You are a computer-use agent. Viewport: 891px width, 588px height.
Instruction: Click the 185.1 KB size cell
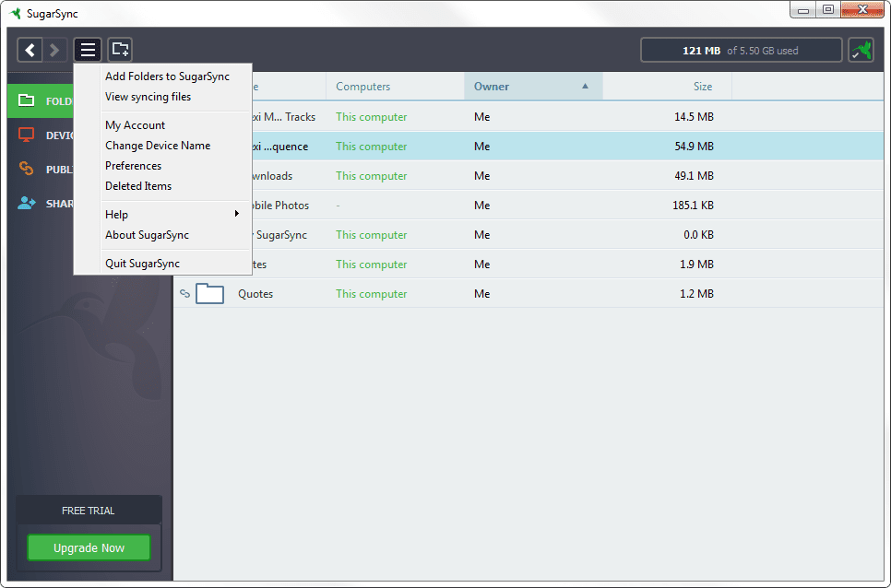click(693, 206)
